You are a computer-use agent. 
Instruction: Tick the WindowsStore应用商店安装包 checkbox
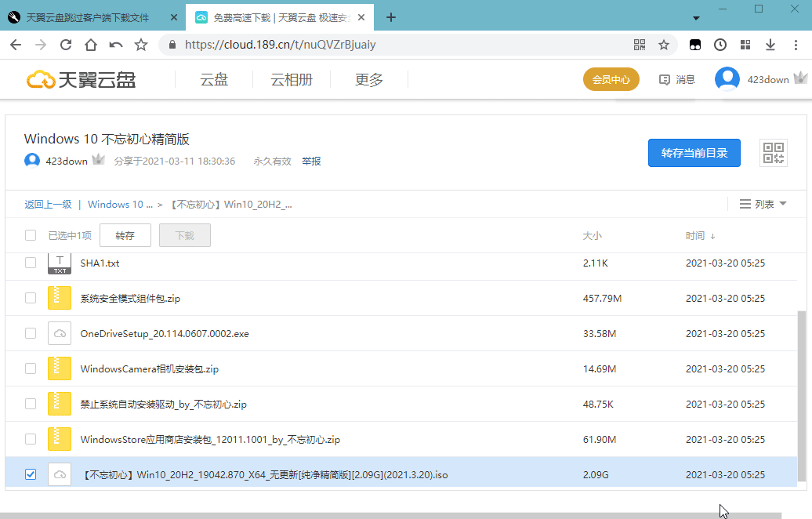[31, 439]
